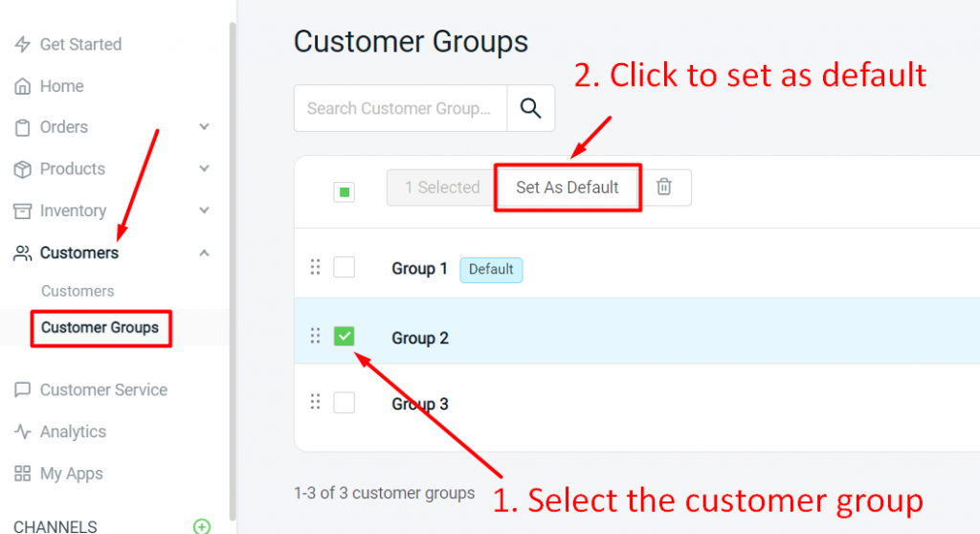Image resolution: width=980 pixels, height=534 pixels.
Task: Go to My Apps in the sidebar
Action: point(71,474)
